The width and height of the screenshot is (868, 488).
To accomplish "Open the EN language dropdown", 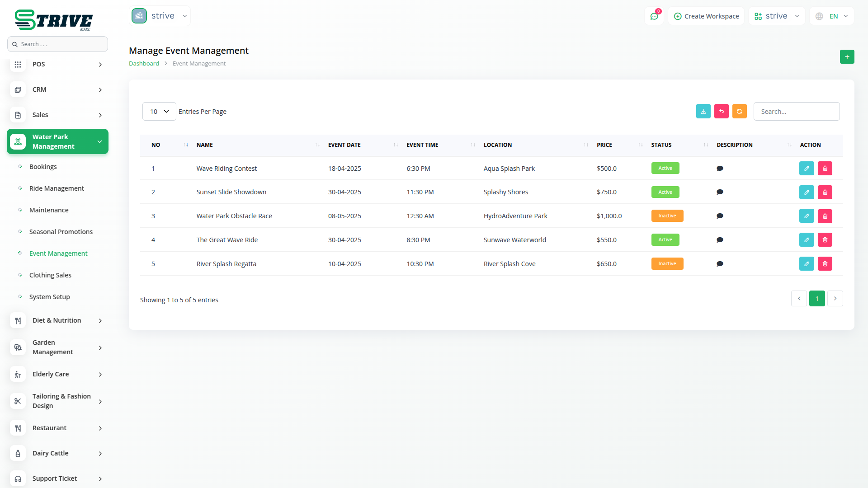I will tap(832, 16).
